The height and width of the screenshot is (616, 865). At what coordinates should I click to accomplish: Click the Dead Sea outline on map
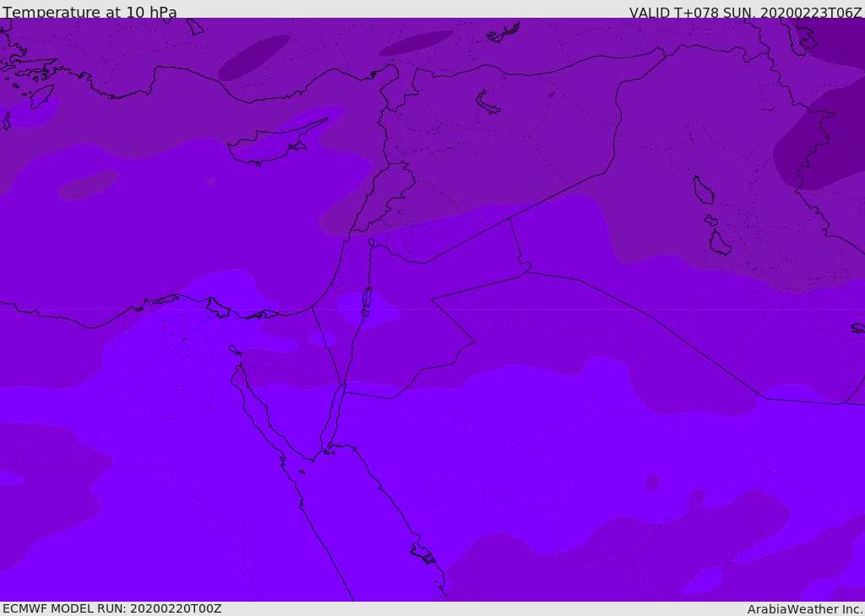tap(367, 302)
